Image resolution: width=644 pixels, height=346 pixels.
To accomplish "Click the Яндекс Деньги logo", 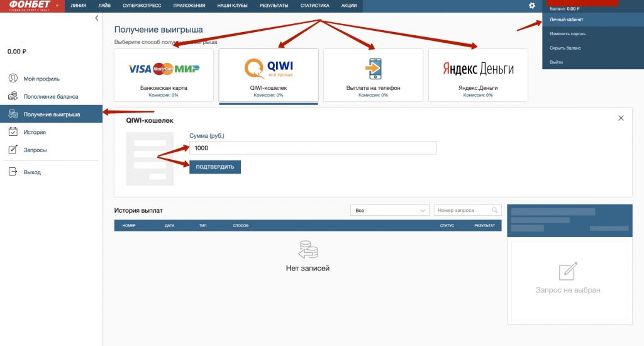I will pos(478,69).
